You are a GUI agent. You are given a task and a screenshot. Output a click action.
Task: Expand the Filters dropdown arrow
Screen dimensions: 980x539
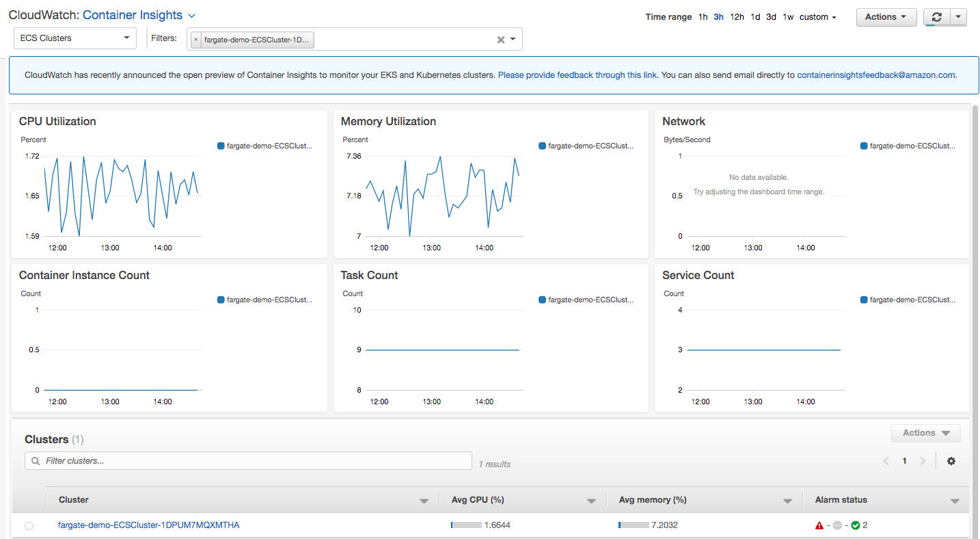pyautogui.click(x=513, y=39)
